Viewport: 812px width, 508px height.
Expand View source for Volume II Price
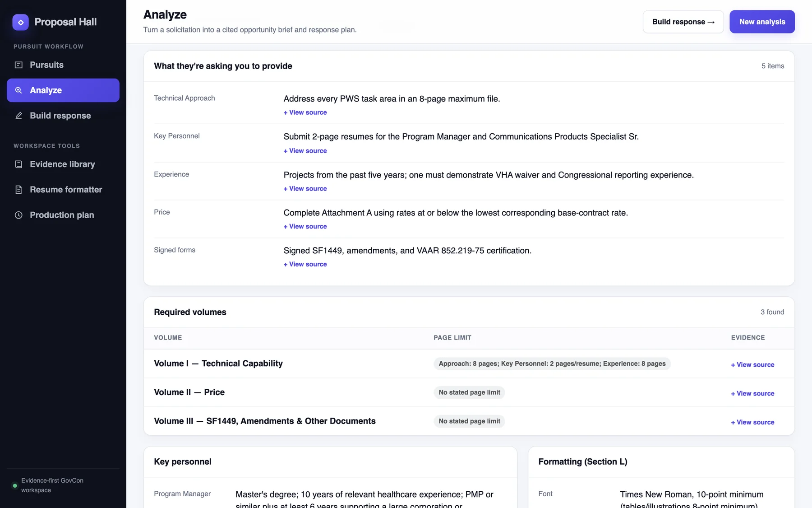tap(752, 394)
